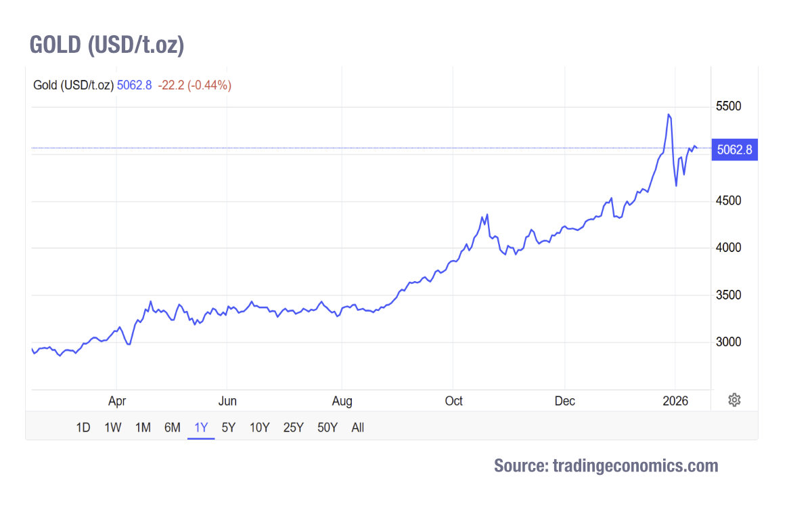Screen dimensions: 812x508
Task: Select the 25Y time range
Action: (294, 427)
